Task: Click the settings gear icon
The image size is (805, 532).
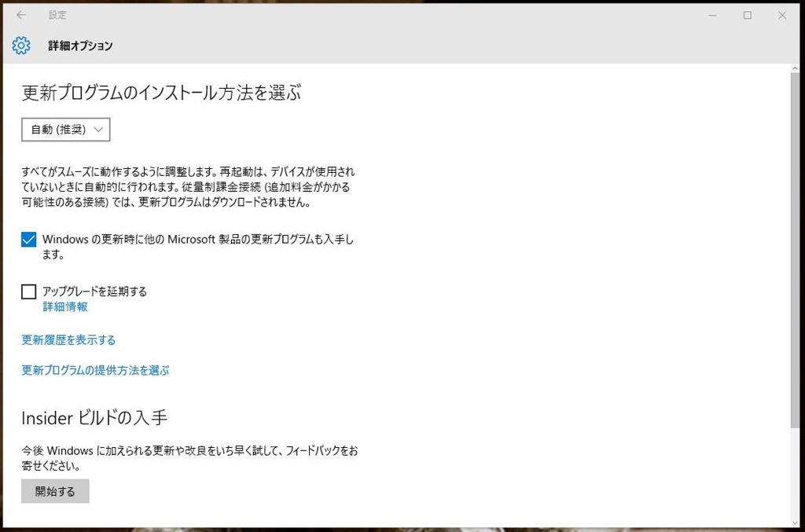Action: pos(21,46)
